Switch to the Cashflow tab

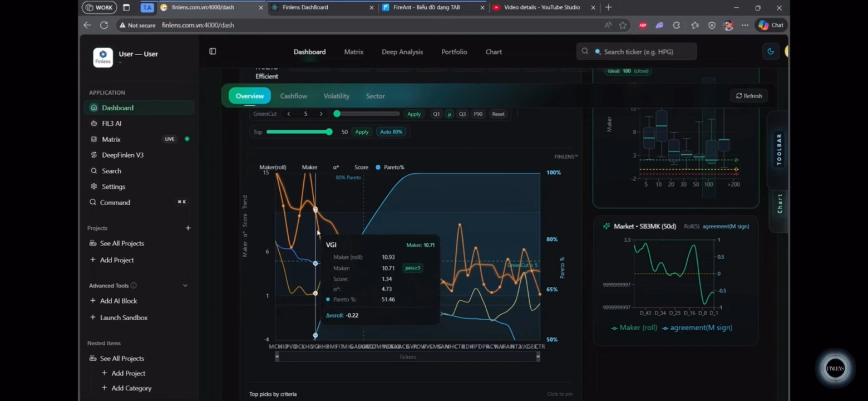(x=293, y=96)
